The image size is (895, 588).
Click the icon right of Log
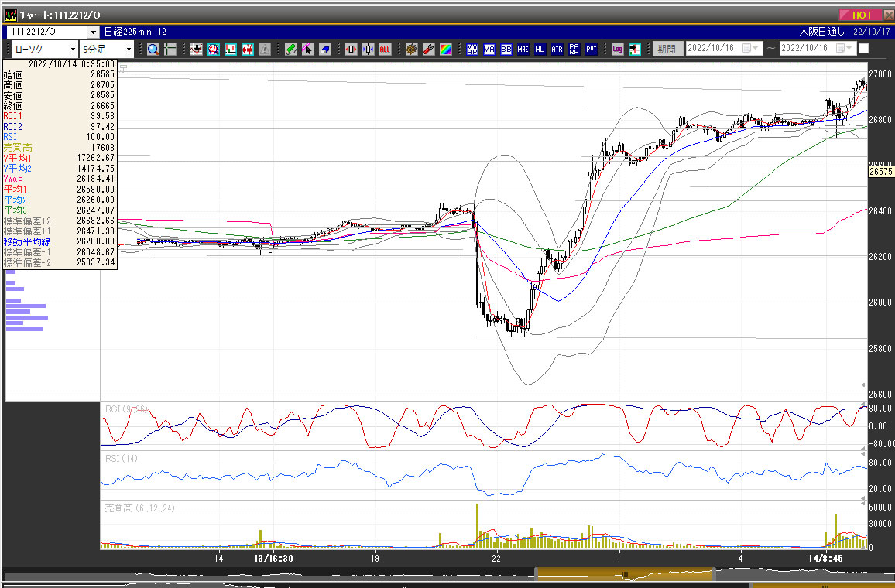coord(635,50)
